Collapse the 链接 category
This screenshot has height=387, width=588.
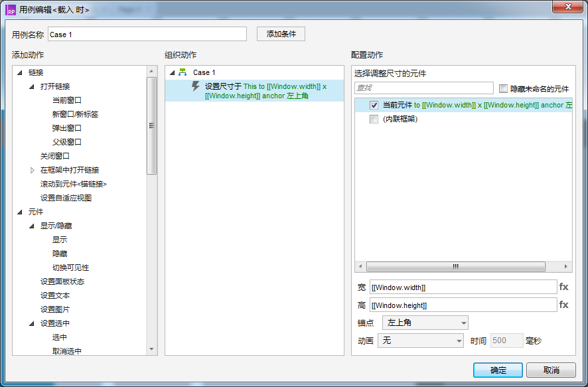(x=20, y=72)
